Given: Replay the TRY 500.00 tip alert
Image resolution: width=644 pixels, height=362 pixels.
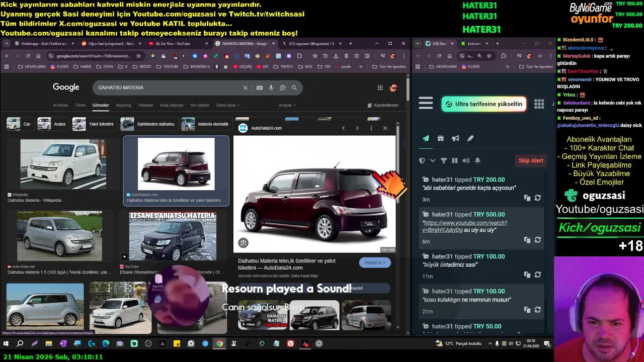Looking at the screenshot, I should (x=538, y=240).
